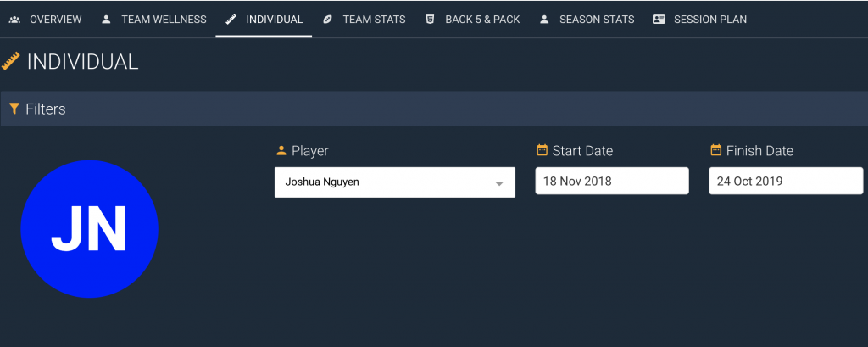Open the Session Plan tab

pyautogui.click(x=699, y=20)
